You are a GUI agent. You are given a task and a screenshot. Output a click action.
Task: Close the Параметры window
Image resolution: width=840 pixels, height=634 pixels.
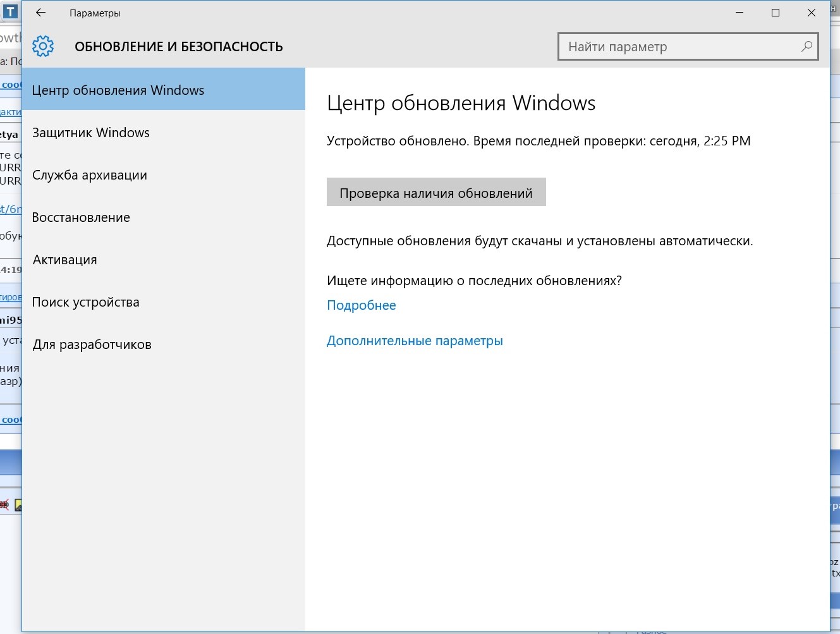pyautogui.click(x=812, y=13)
